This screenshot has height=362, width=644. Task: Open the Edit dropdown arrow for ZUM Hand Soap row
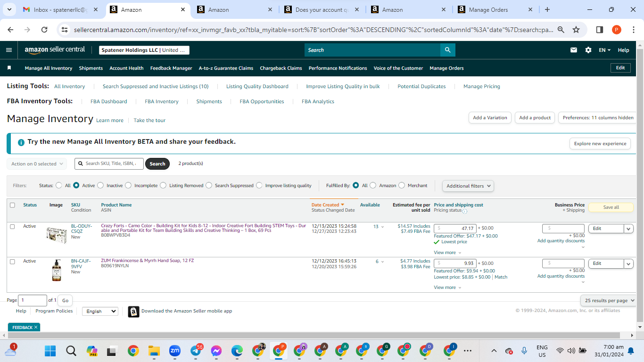(x=628, y=263)
